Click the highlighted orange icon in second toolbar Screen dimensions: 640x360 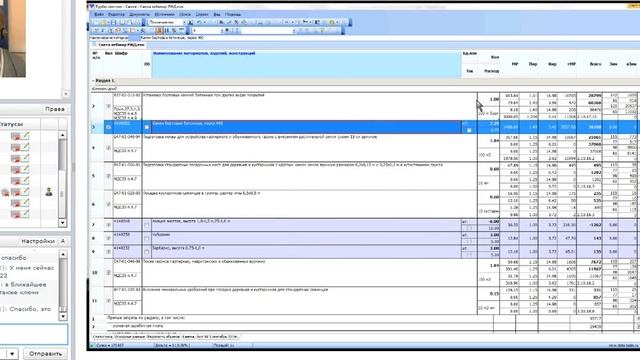coord(159,31)
